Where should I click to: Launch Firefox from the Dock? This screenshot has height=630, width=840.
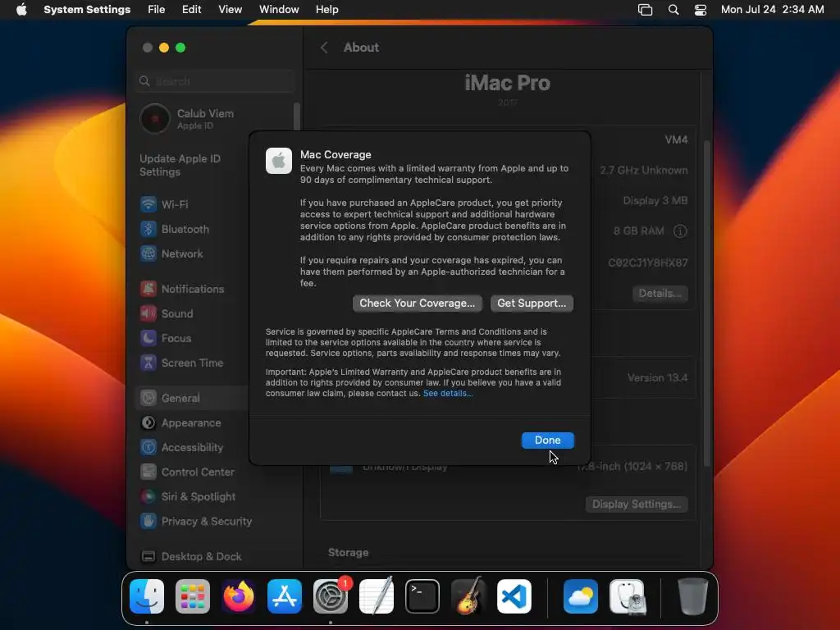[239, 596]
